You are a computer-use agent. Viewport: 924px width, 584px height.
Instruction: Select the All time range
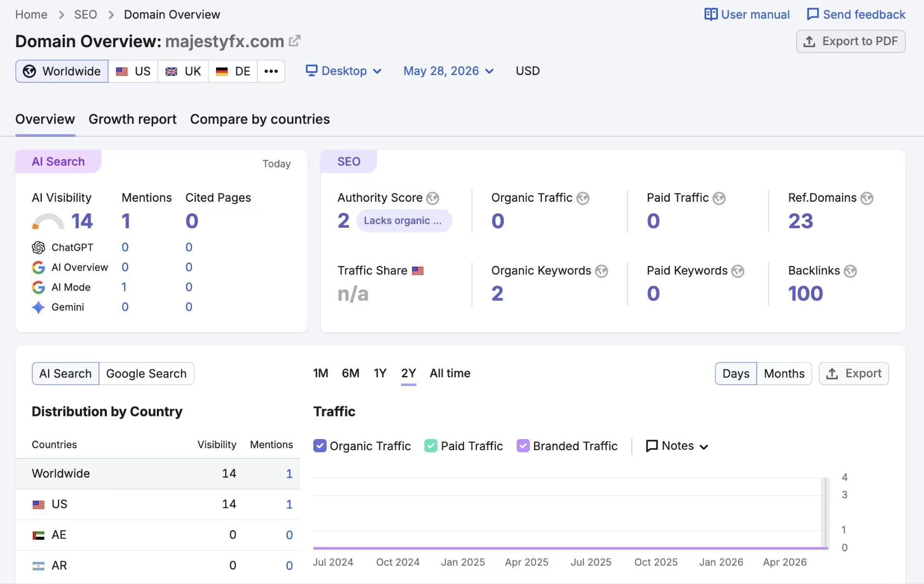pos(450,373)
